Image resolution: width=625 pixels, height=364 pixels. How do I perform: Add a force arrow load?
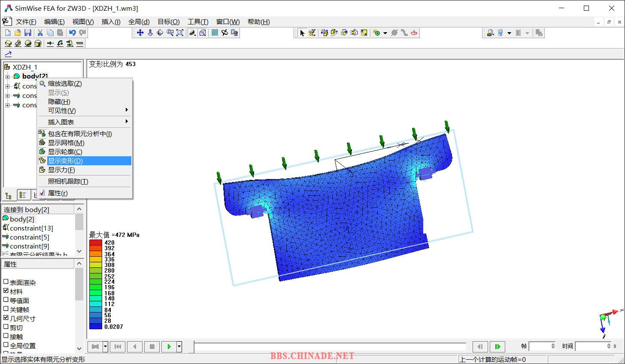(50, 43)
